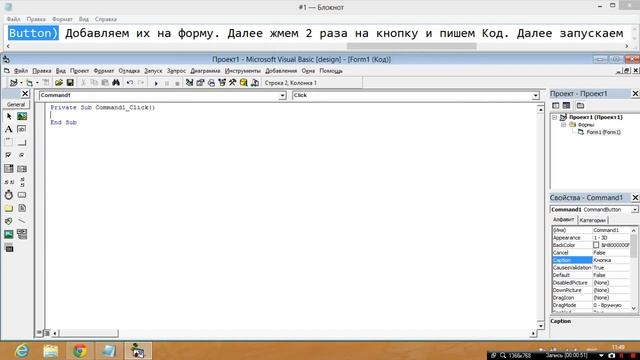Open the Инструменты menu
Screen dimensions: 640x360
(242, 71)
